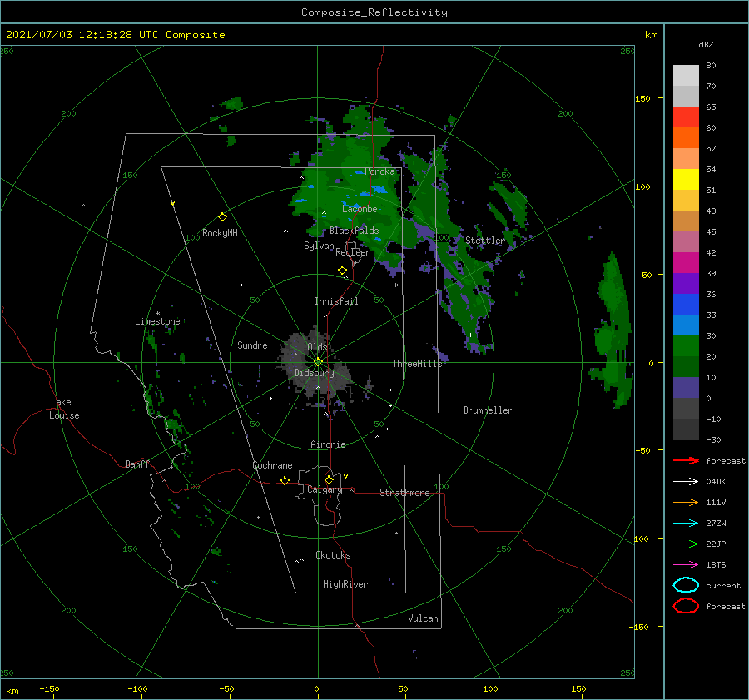Click the purple swatch on the dBZ scale

pyautogui.click(x=686, y=284)
